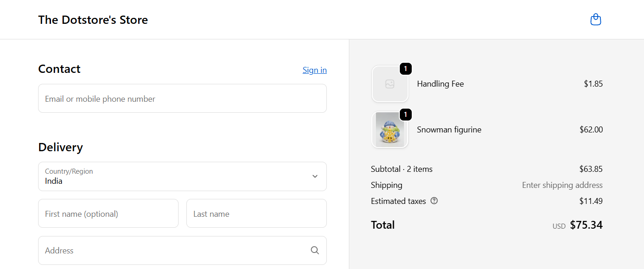The height and width of the screenshot is (269, 644).
Task: Click the Handling Fee image placeholder icon
Action: (x=390, y=84)
